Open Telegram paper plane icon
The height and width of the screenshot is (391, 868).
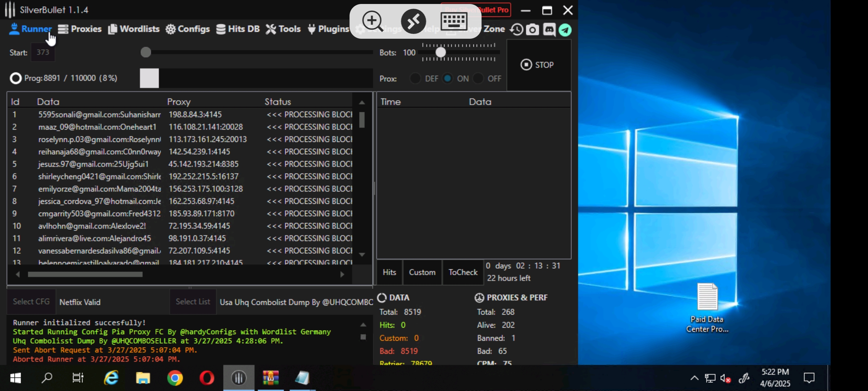565,30
